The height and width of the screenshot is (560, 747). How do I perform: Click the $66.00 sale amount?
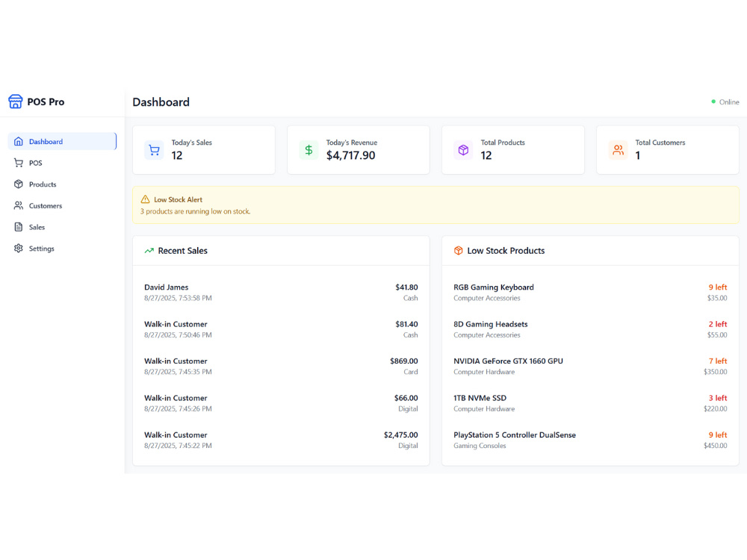click(406, 398)
